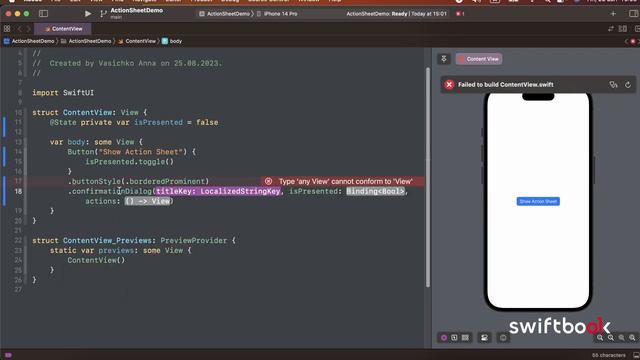Toggle the inspector panel icon at top right
Screen dimensions: 640x360
pos(633,14)
